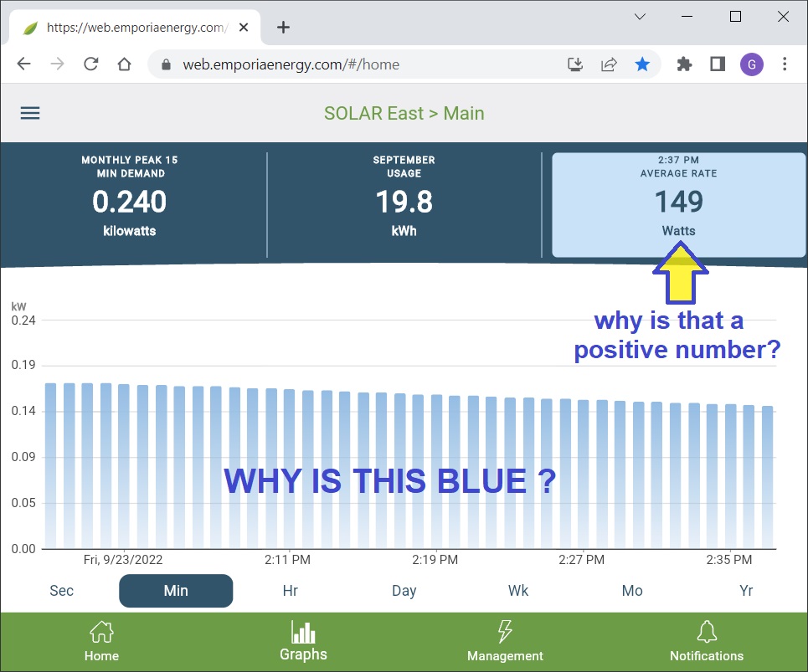Click the browser home button
Image resolution: width=808 pixels, height=672 pixels.
click(x=124, y=64)
